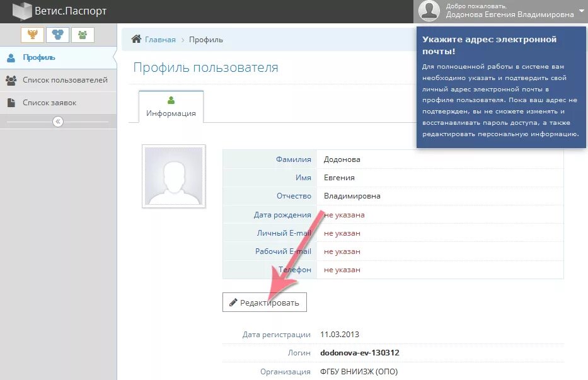
Task: Click the home icon in breadcrumb
Action: 136,39
